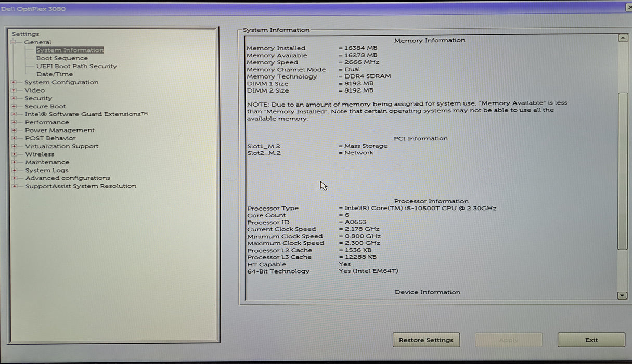632x364 pixels.
Task: Expand the Maintenance node
Action: (x=14, y=162)
